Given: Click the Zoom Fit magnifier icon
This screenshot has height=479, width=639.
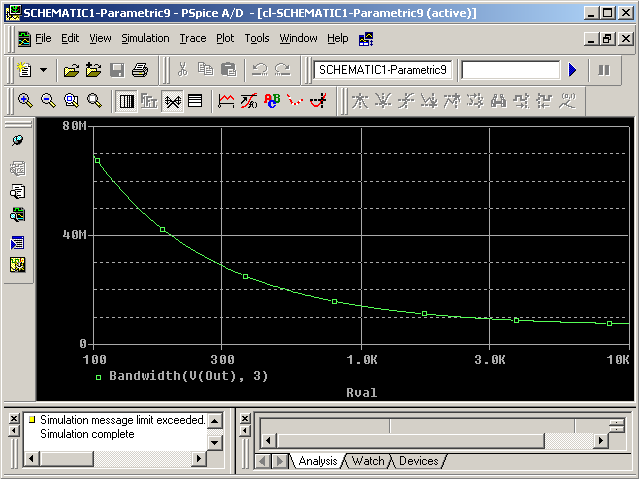Looking at the screenshot, I should pyautogui.click(x=94, y=101).
